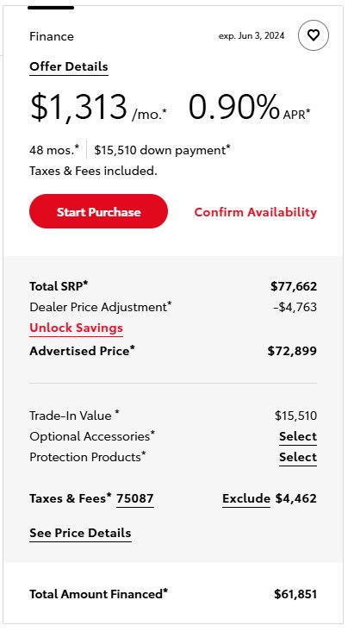Open the Total SRP asterisk disclaimer
The height and width of the screenshot is (644, 354).
86,283
